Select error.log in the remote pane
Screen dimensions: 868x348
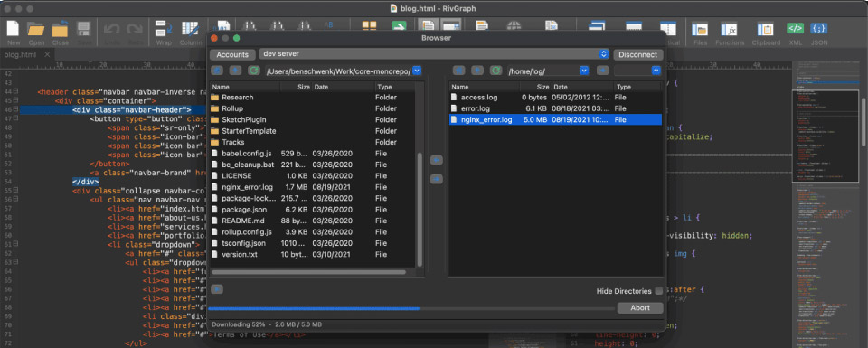click(555, 108)
